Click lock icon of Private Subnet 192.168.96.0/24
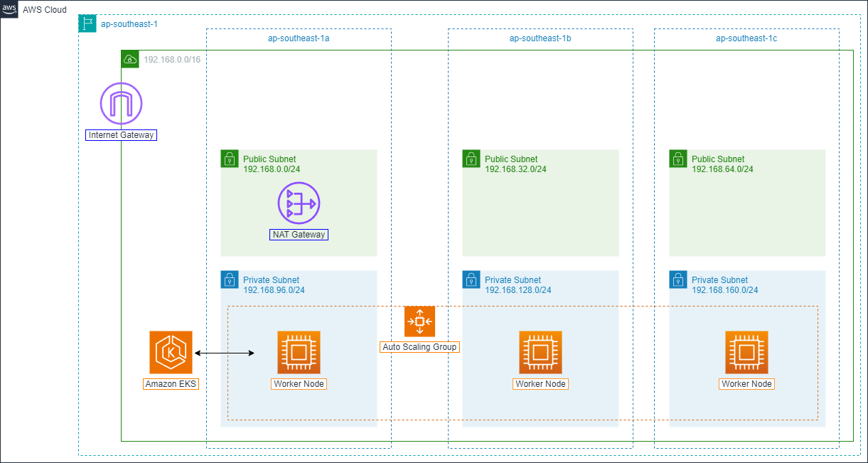Image resolution: width=868 pixels, height=463 pixels. (x=230, y=280)
